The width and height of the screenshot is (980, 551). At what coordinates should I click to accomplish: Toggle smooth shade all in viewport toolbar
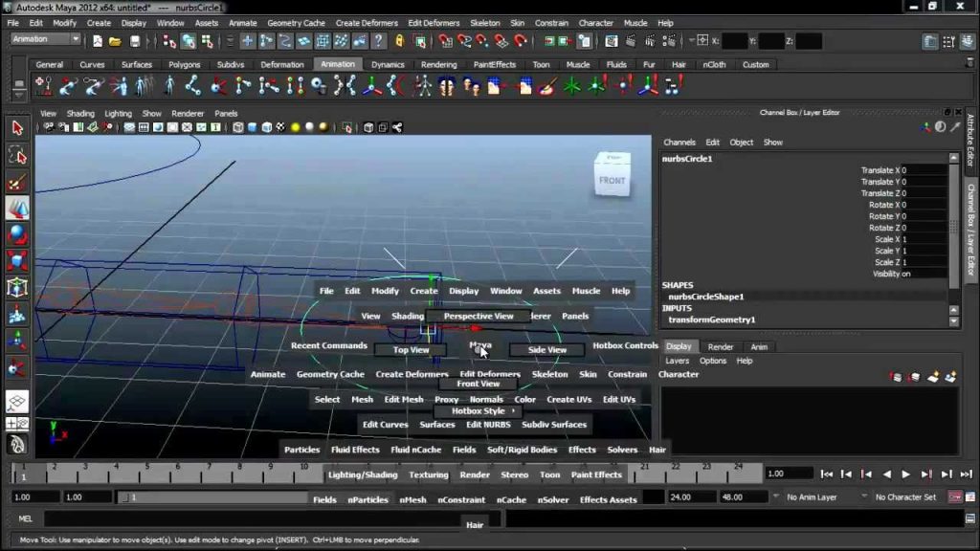point(253,127)
